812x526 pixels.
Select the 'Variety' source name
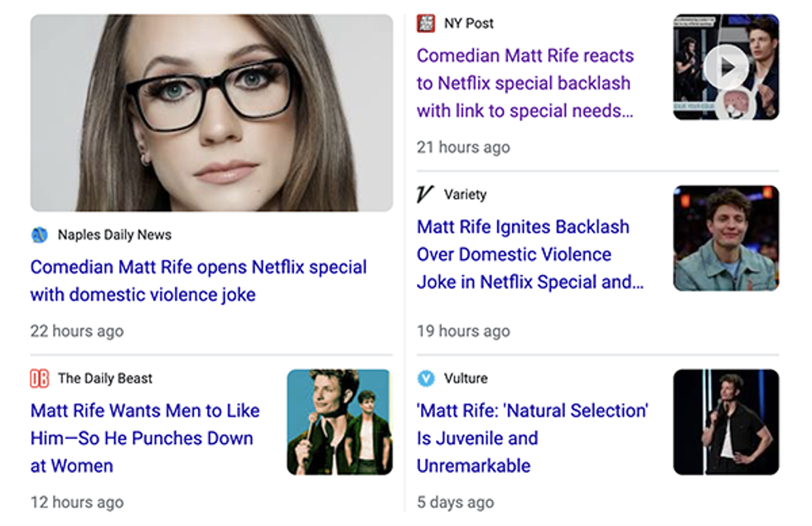pos(465,195)
